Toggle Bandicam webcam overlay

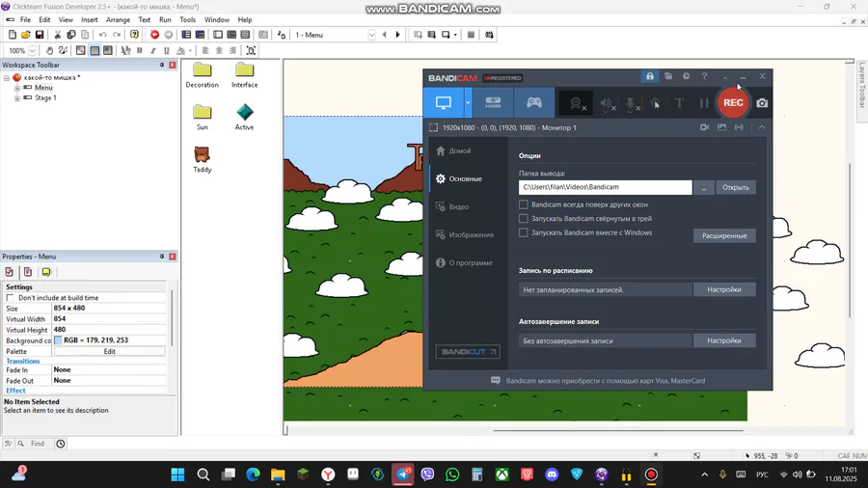[577, 103]
